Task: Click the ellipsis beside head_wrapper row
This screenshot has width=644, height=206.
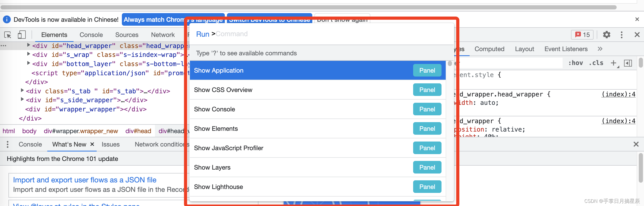Action: pos(3,46)
